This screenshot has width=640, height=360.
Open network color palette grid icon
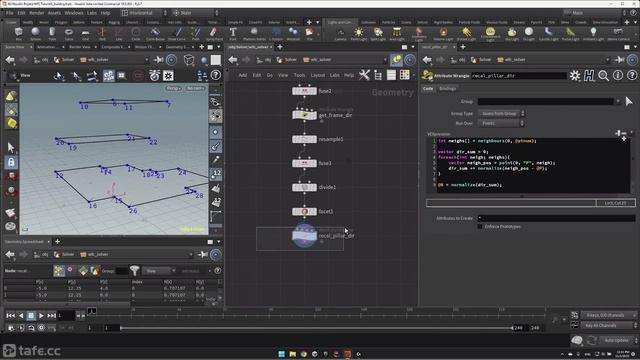coord(404,75)
